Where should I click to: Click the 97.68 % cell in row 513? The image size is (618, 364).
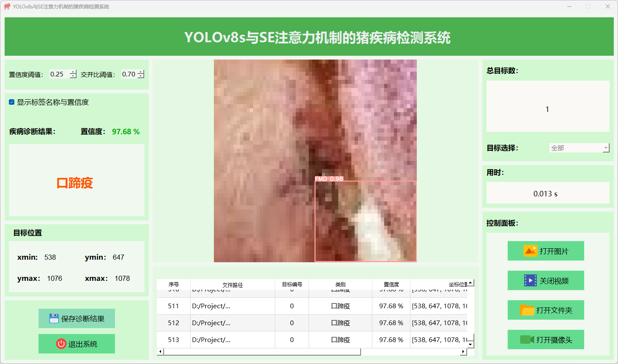[391, 340]
